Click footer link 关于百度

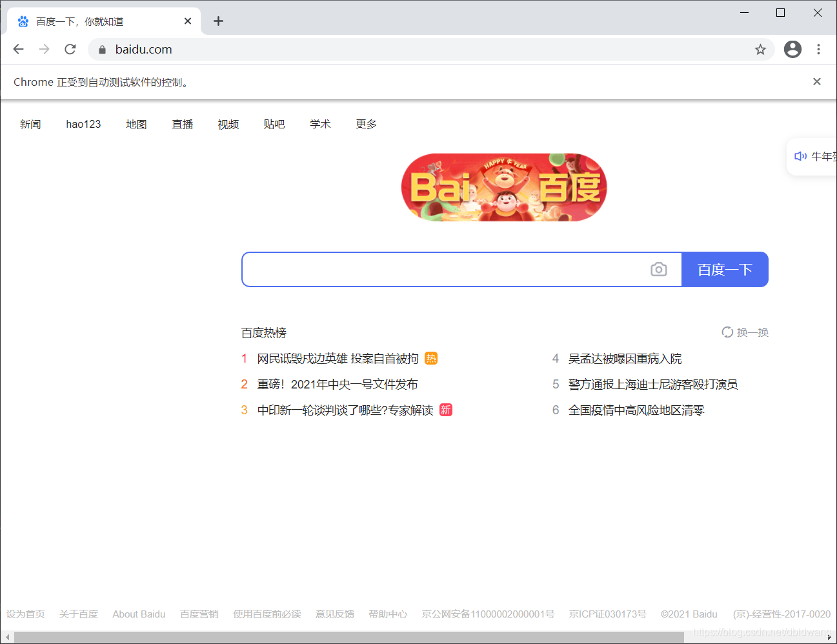[79, 614]
